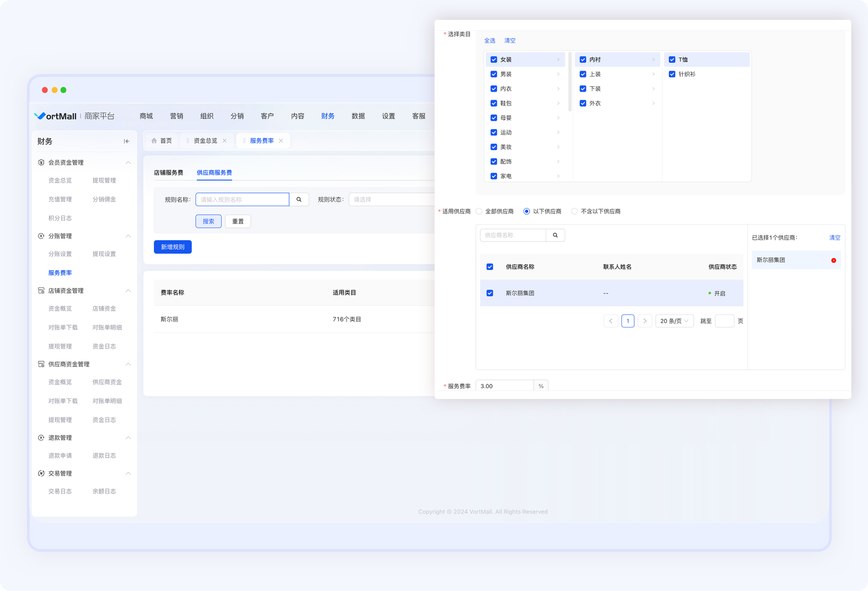Open the 20 条/页 page size dropdown
Viewport: 868px width, 591px height.
coord(674,321)
